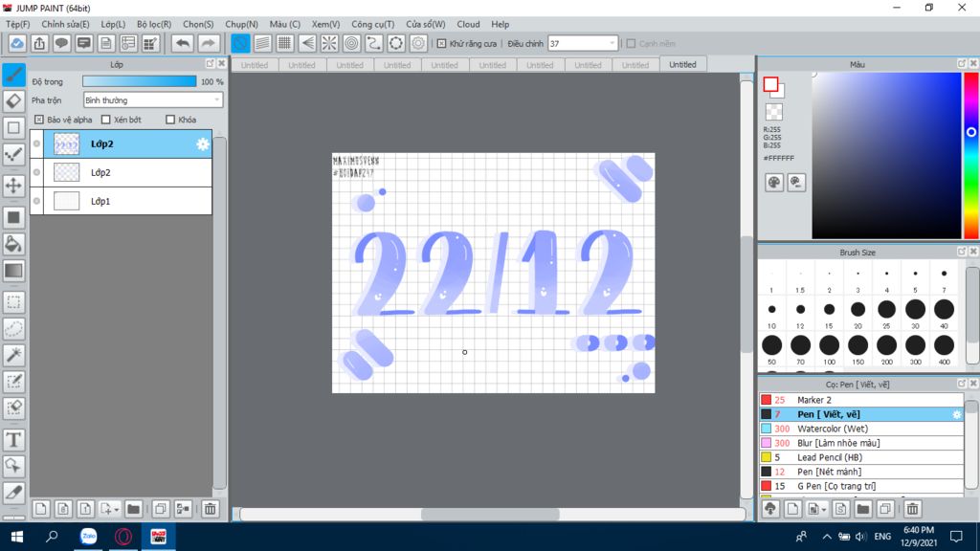Toggle the Khử răng cưa checkbox
This screenshot has width=980, height=551.
(x=441, y=44)
